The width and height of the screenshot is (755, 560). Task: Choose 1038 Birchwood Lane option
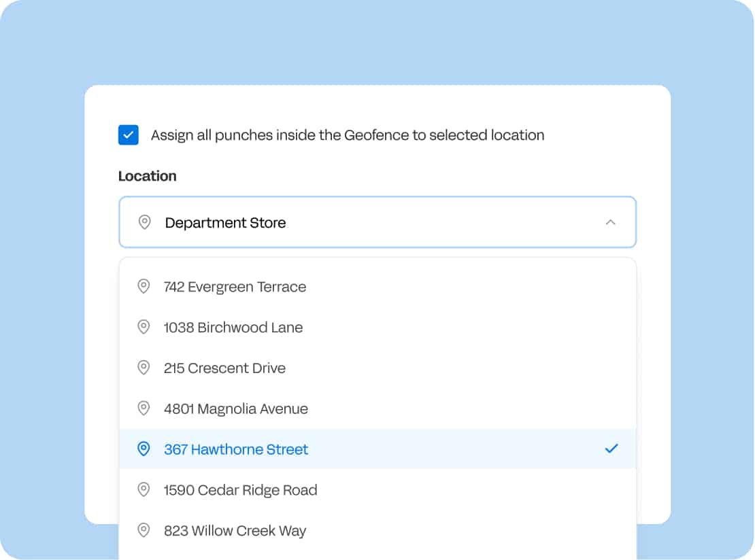click(233, 328)
